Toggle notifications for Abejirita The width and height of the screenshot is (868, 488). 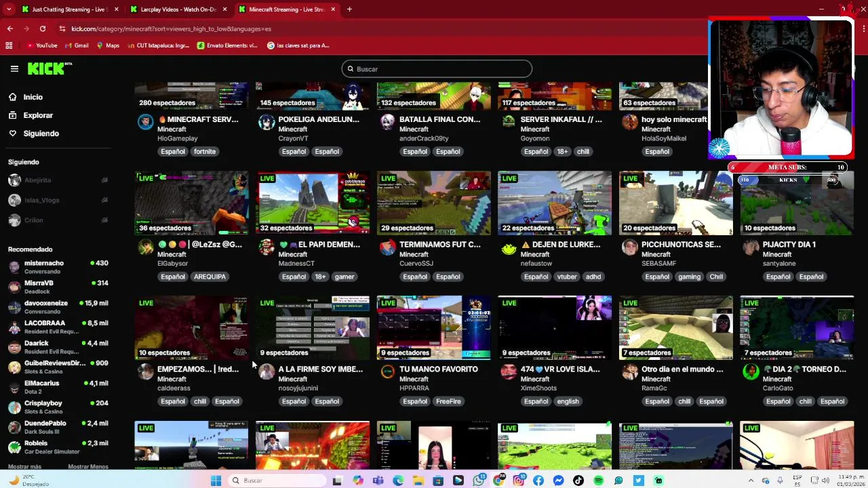coord(104,180)
